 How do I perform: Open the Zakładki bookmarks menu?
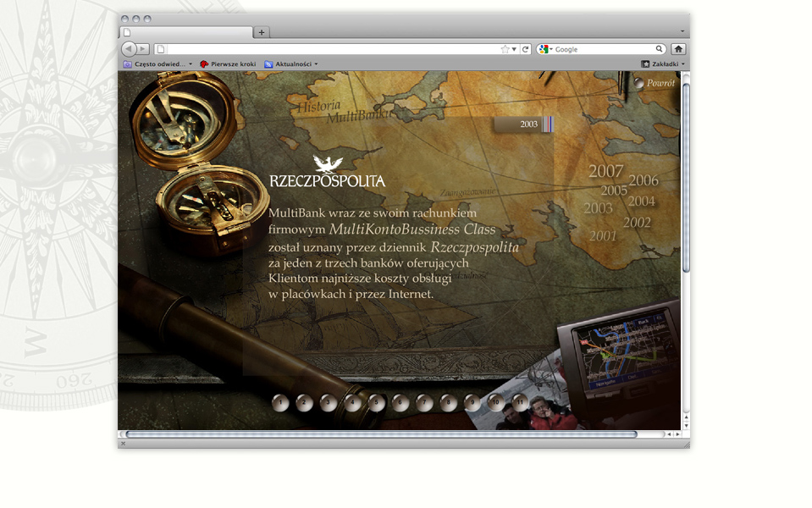pyautogui.click(x=663, y=64)
